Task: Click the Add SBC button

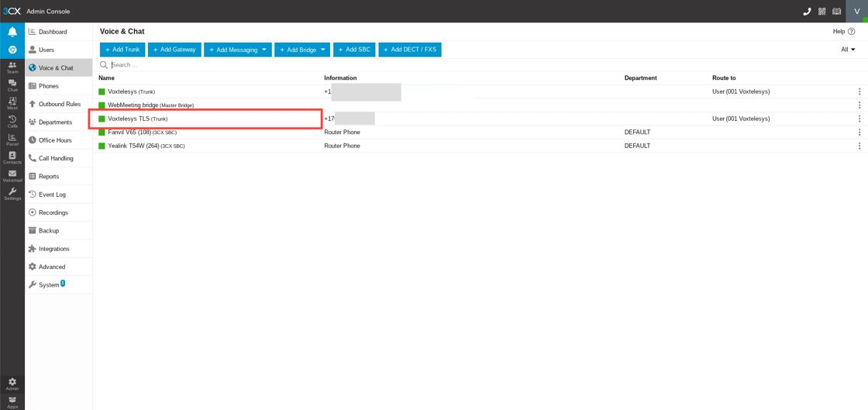Action: (354, 50)
